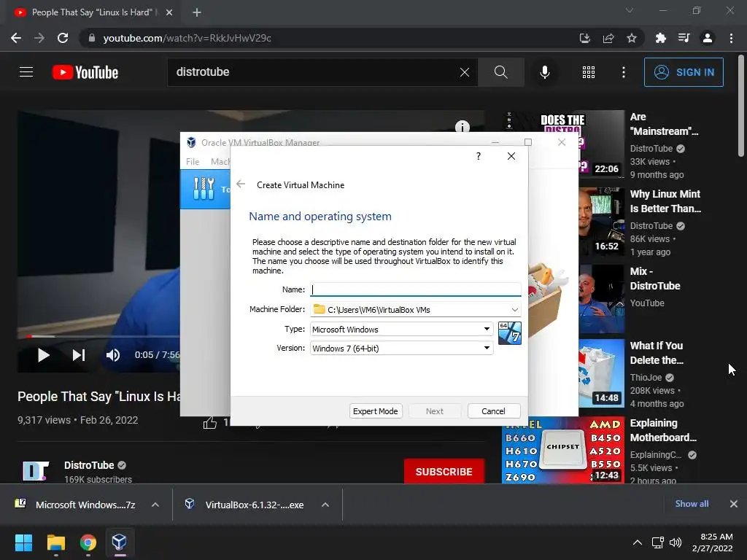Show hidden system tray icons
Screen dimensions: 747x560
pos(637,542)
